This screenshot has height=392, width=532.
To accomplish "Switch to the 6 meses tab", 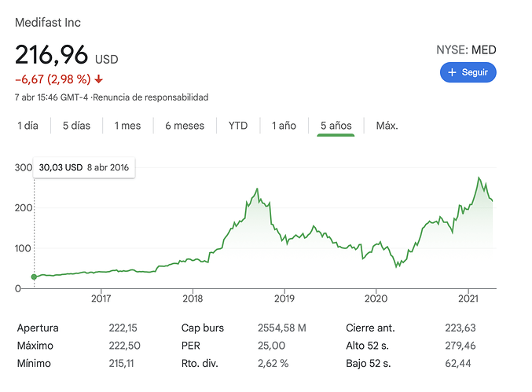I will point(185,126).
